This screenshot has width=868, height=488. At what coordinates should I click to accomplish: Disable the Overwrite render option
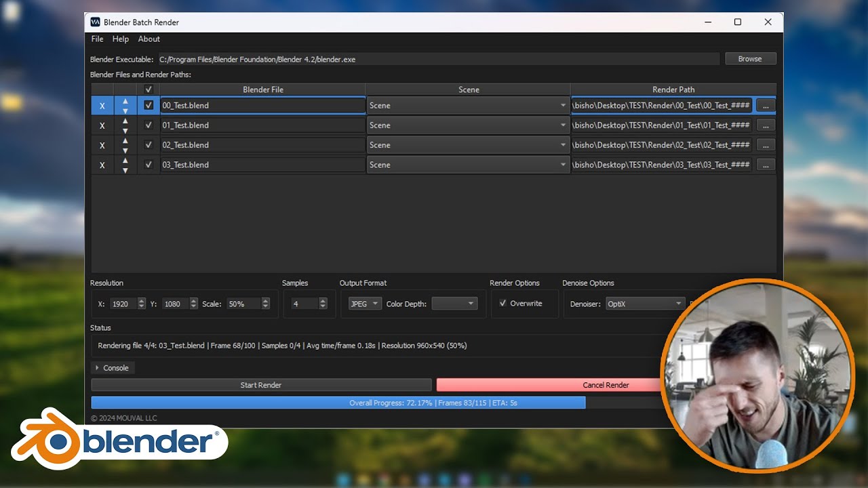pyautogui.click(x=502, y=304)
